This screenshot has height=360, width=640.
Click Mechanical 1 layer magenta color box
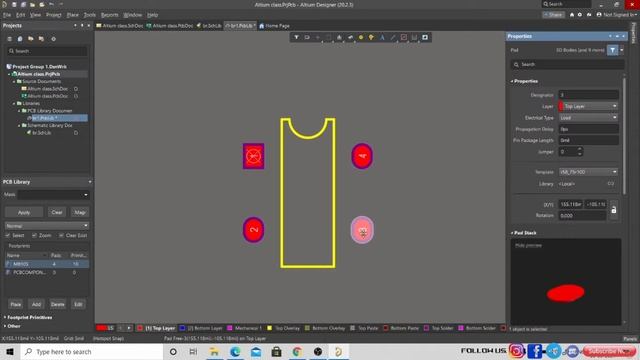coord(230,328)
